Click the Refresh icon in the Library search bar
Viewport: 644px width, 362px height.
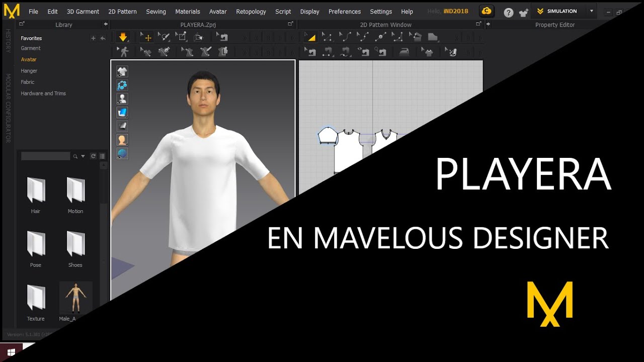pos(93,156)
